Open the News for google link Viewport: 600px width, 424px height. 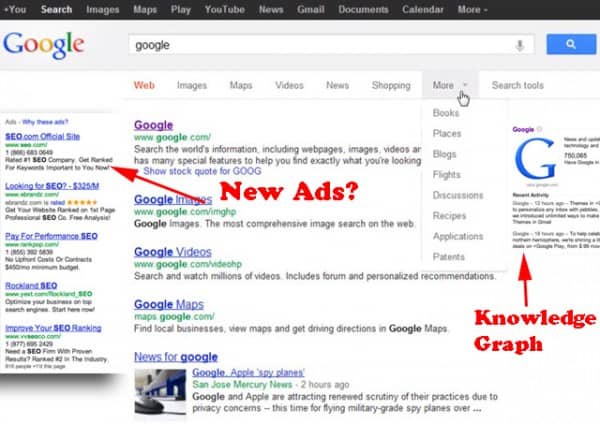point(176,357)
